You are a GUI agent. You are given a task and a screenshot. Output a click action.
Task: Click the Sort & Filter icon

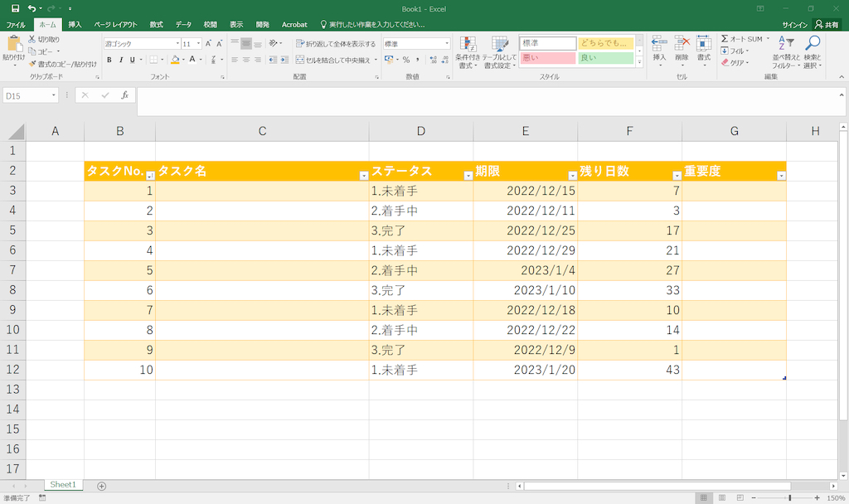point(785,45)
